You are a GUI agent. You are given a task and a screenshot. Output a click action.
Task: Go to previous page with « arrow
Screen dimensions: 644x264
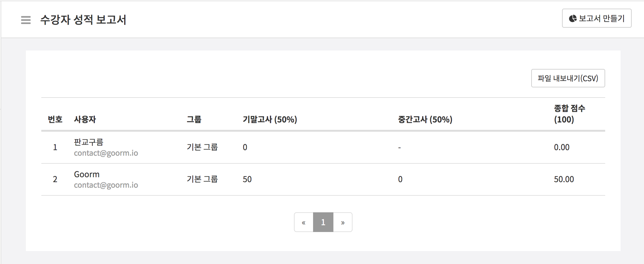tap(304, 222)
